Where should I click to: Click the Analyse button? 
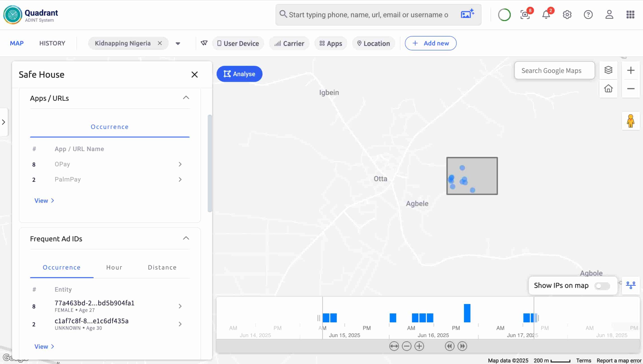click(x=239, y=74)
